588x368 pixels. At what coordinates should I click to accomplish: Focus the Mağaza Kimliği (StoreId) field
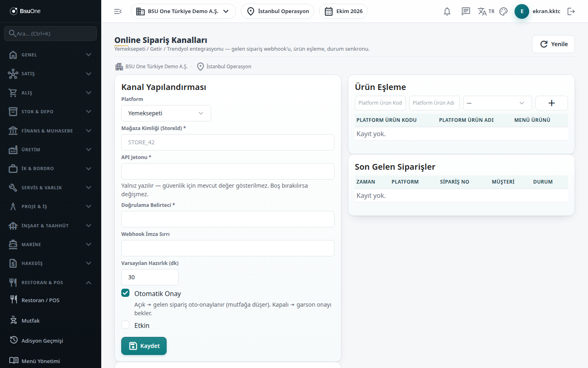[x=228, y=142]
